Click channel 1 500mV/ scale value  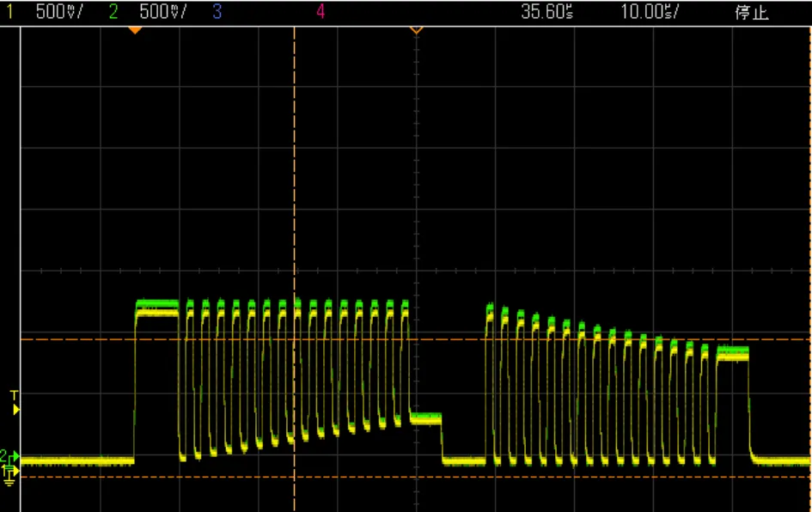click(59, 12)
